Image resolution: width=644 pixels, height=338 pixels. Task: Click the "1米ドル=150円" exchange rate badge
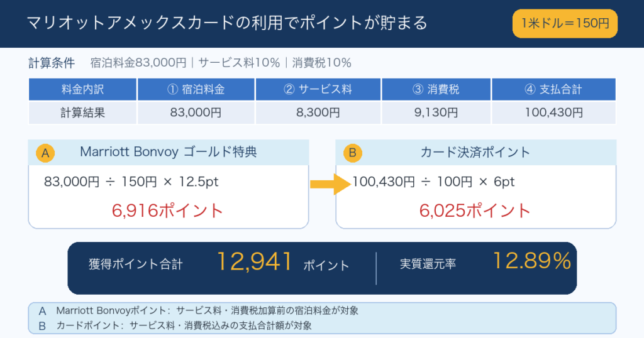coord(565,23)
